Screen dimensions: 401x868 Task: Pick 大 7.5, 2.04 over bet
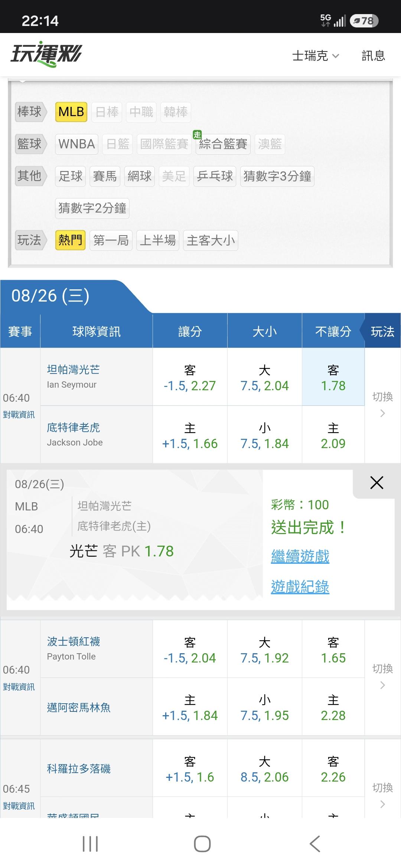point(264,377)
